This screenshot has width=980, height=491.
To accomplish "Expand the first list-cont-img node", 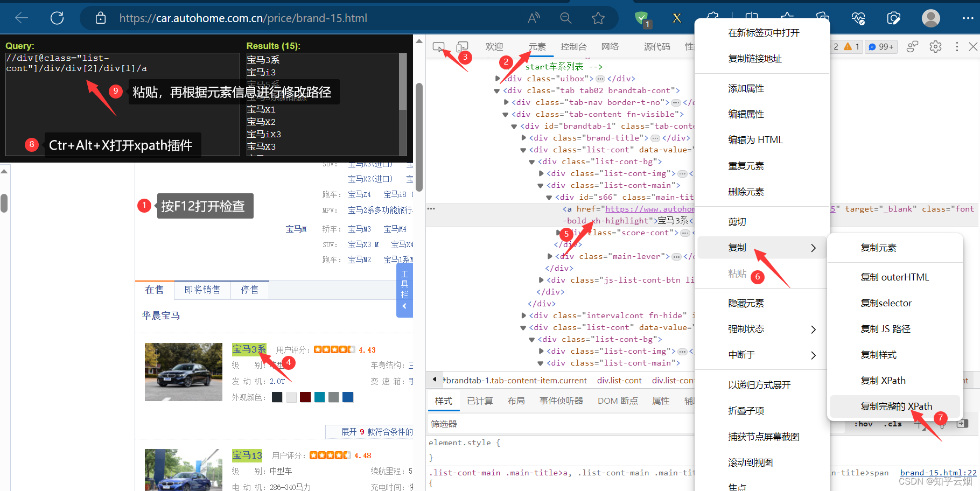I will click(x=541, y=173).
